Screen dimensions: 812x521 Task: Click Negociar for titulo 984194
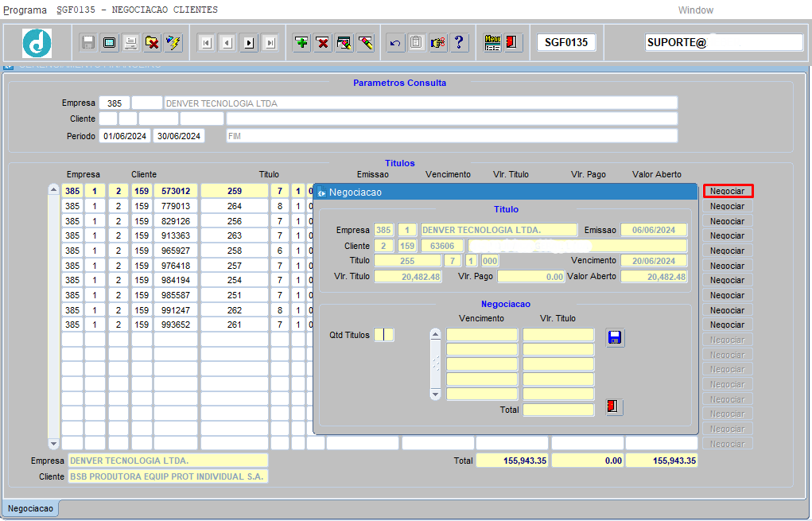(727, 280)
